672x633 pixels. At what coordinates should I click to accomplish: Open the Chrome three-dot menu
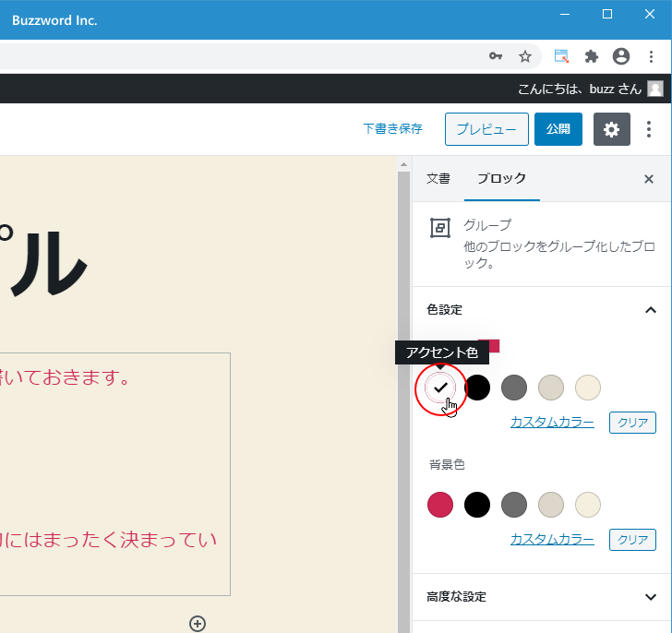click(651, 56)
